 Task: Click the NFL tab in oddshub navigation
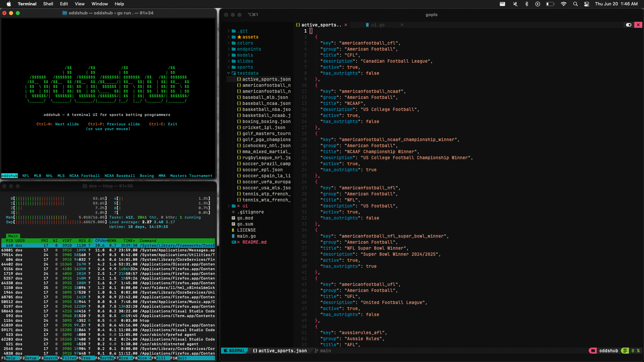pyautogui.click(x=25, y=176)
